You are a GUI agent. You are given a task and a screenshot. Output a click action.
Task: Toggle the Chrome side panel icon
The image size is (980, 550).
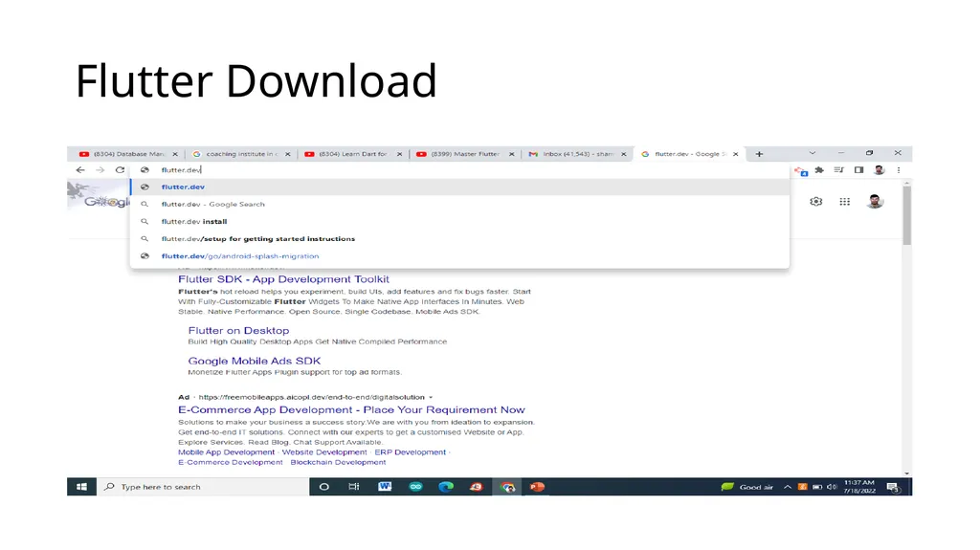point(858,170)
